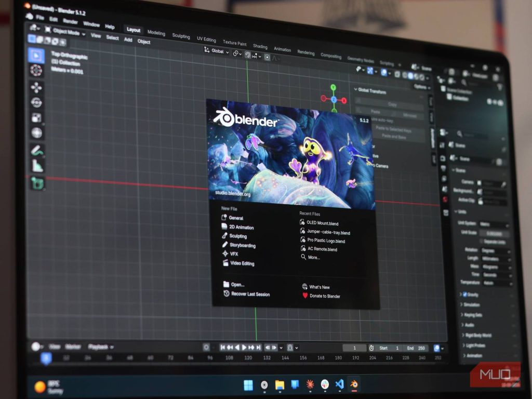Select the Move tool
The image size is (532, 399).
tap(36, 87)
